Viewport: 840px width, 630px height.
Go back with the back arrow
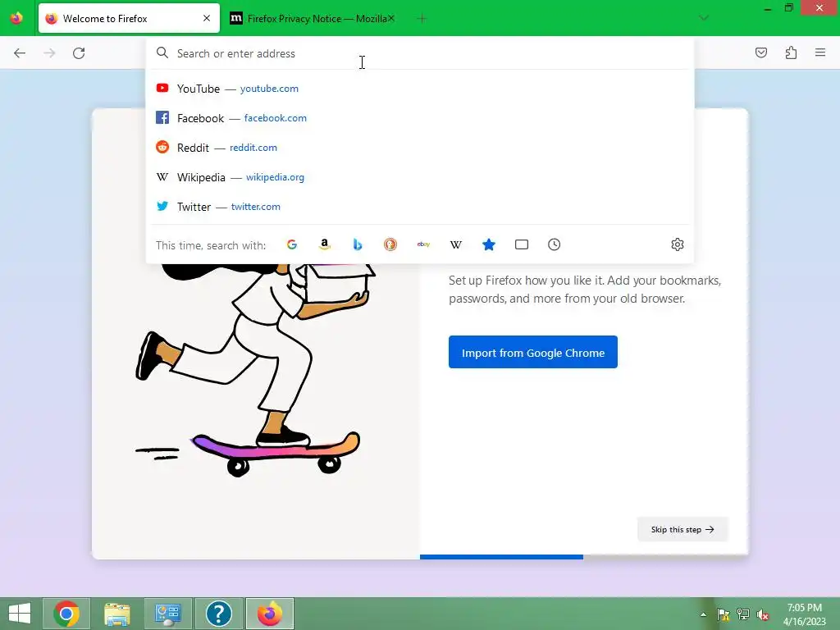20,53
